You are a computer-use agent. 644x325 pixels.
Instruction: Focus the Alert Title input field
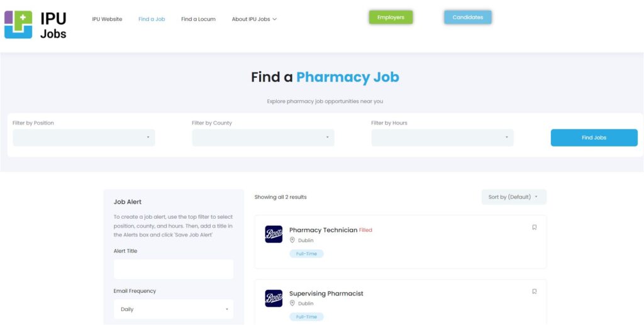[174, 269]
